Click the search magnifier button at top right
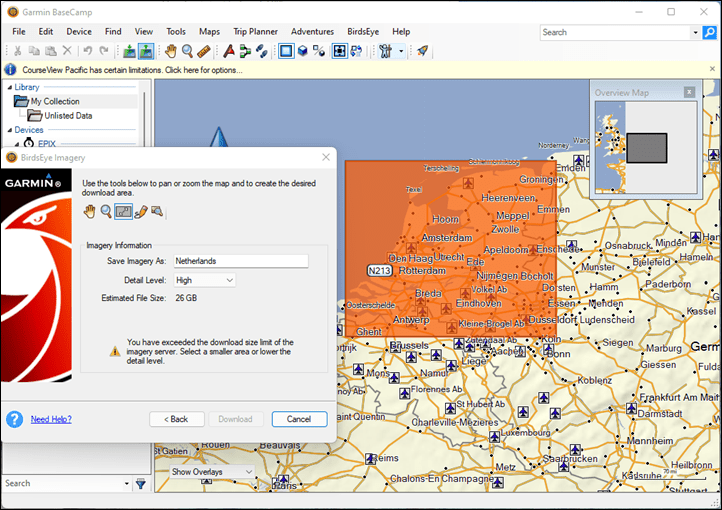Viewport: 722px width, 510px height. coord(710,32)
